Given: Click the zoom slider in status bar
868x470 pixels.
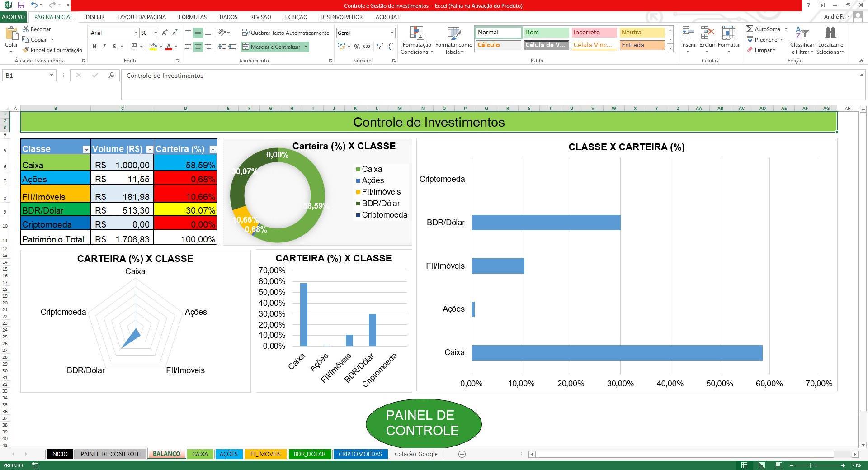Looking at the screenshot, I should 811,465.
